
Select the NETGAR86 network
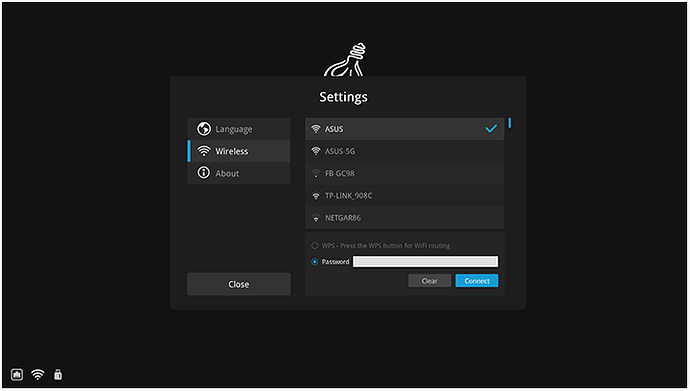(x=404, y=218)
